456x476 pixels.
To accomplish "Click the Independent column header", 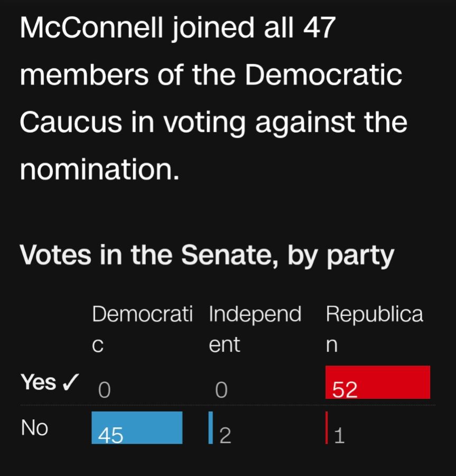I will [255, 329].
